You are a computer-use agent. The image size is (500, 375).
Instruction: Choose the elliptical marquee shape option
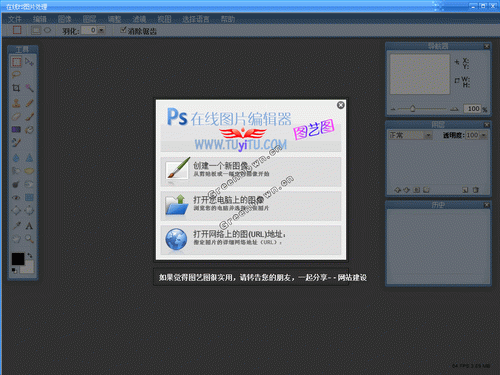(x=48, y=30)
